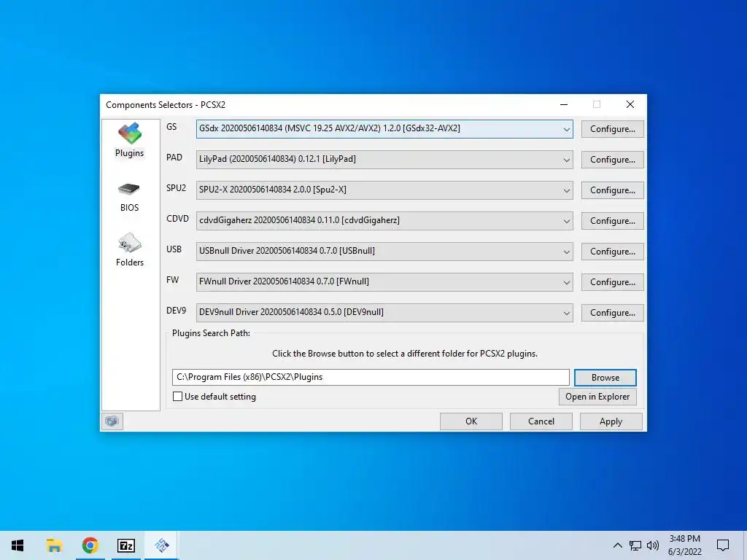Click the CDVD row label
Image resolution: width=747 pixels, height=560 pixels.
click(177, 219)
